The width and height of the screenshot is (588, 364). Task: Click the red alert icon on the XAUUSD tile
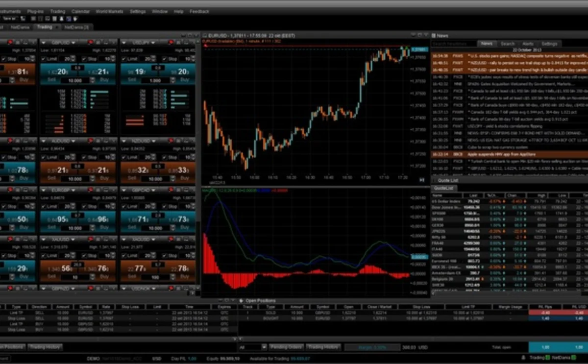[90, 239]
